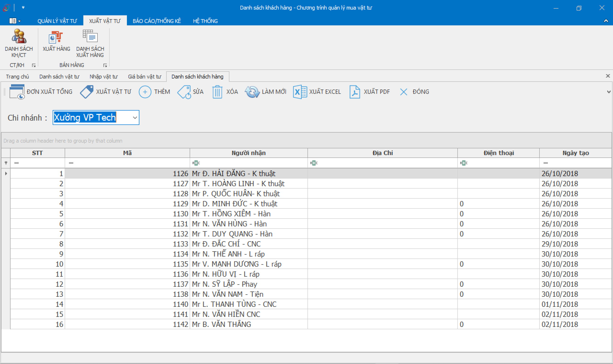Switch to Danh sách vật tư tab

(x=59, y=77)
